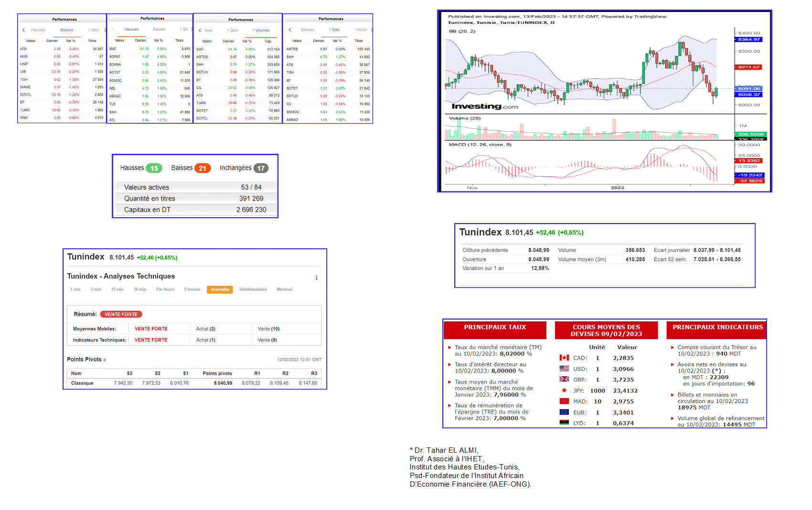Select the Hebdomadaire timeframe tab
Screen dimensions: 812x510
tap(253, 289)
